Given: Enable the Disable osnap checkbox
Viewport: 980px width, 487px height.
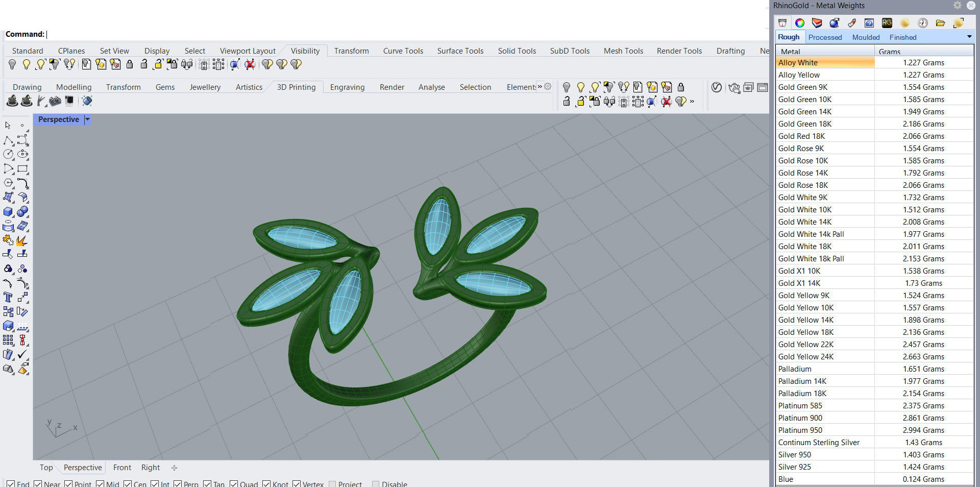Looking at the screenshot, I should tap(376, 484).
